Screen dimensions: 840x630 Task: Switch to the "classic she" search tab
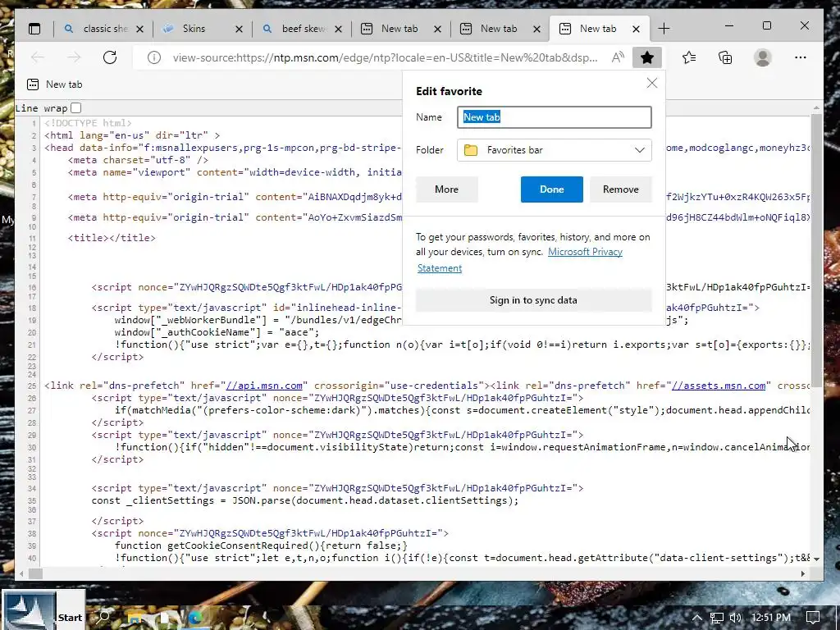point(103,29)
